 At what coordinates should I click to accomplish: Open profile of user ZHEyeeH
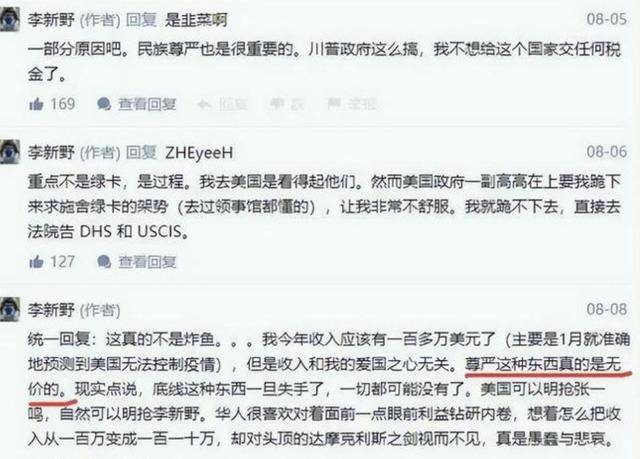[199, 153]
